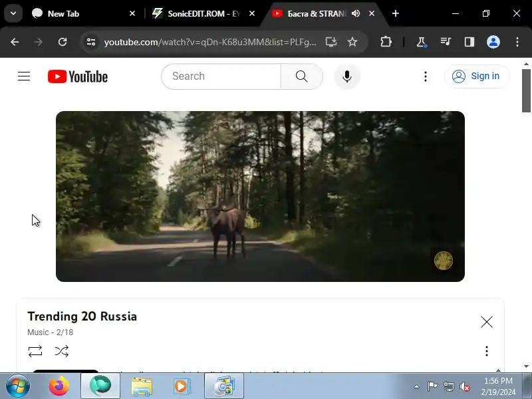The height and width of the screenshot is (399, 532).
Task: Open the Extensions puzzle icon
Action: [x=386, y=42]
